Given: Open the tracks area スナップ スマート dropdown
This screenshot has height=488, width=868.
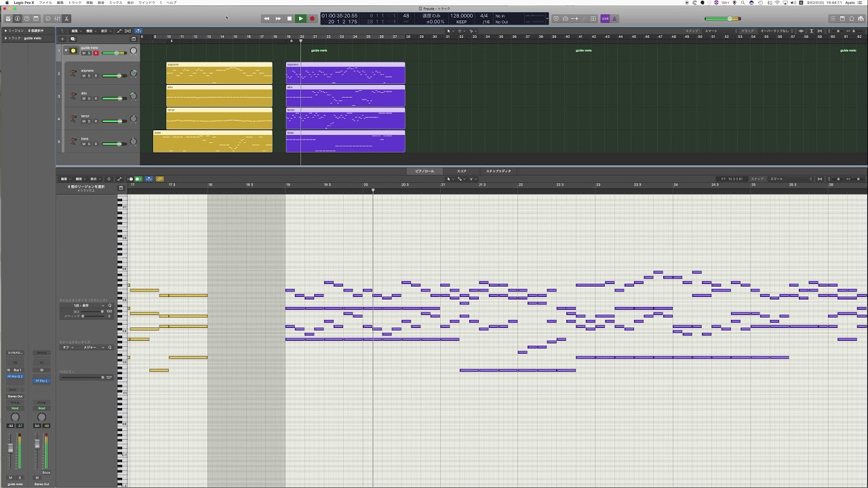Looking at the screenshot, I should tap(719, 30).
